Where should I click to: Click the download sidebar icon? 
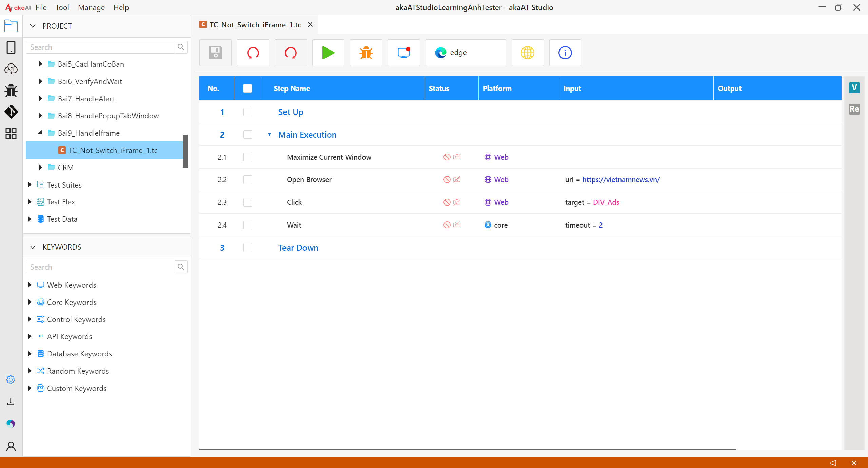11,402
